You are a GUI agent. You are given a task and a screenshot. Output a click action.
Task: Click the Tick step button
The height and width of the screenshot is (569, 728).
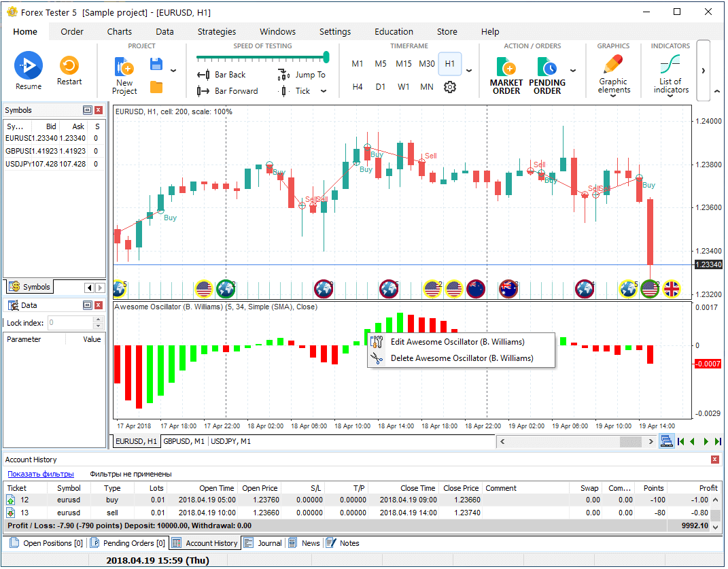295,91
